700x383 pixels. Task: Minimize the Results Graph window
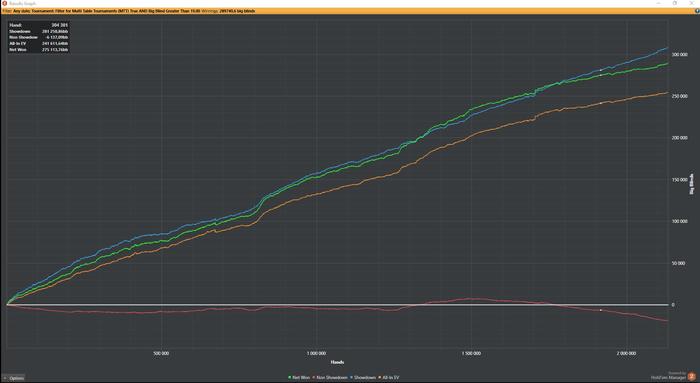pos(658,3)
